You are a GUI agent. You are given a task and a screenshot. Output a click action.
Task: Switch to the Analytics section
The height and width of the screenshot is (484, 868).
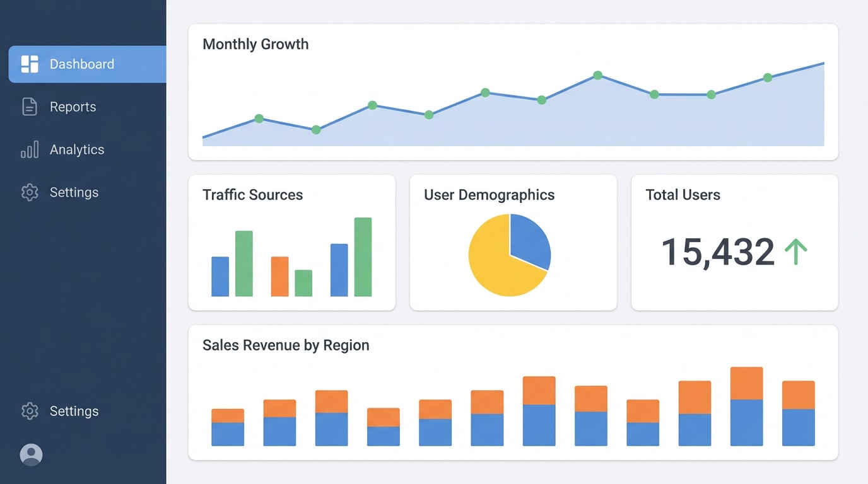(77, 149)
